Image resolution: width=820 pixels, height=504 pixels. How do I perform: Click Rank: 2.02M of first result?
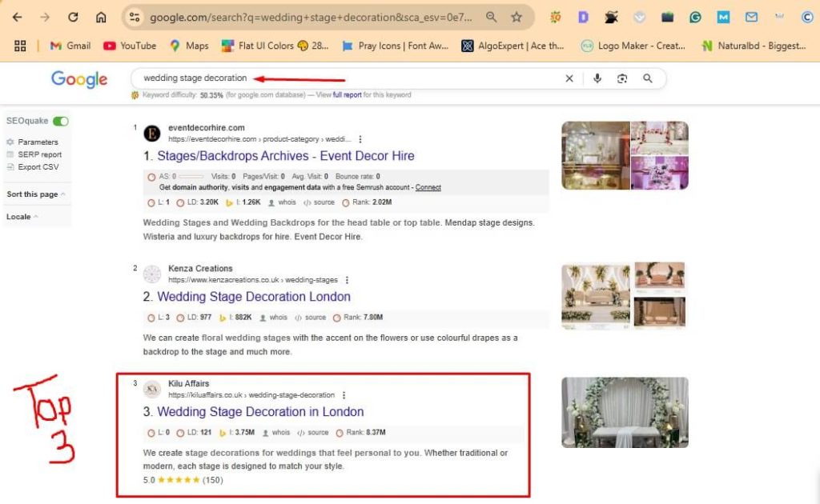click(367, 202)
